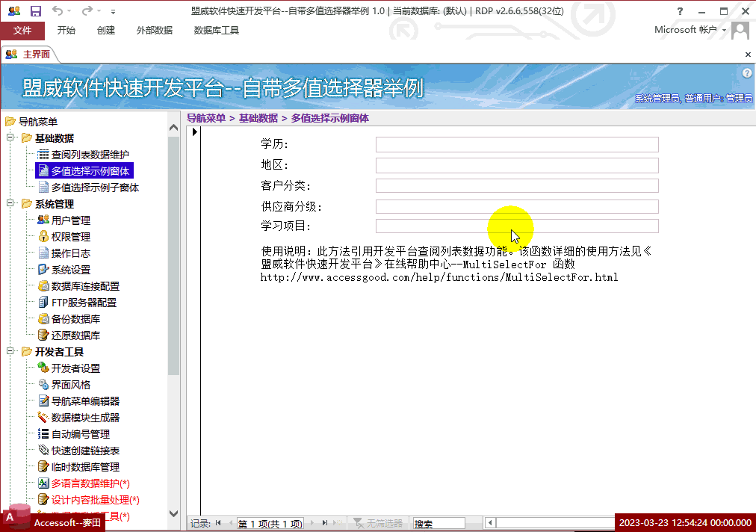The height and width of the screenshot is (532, 756).
Task: Click the 学习项目 input field
Action: point(517,226)
